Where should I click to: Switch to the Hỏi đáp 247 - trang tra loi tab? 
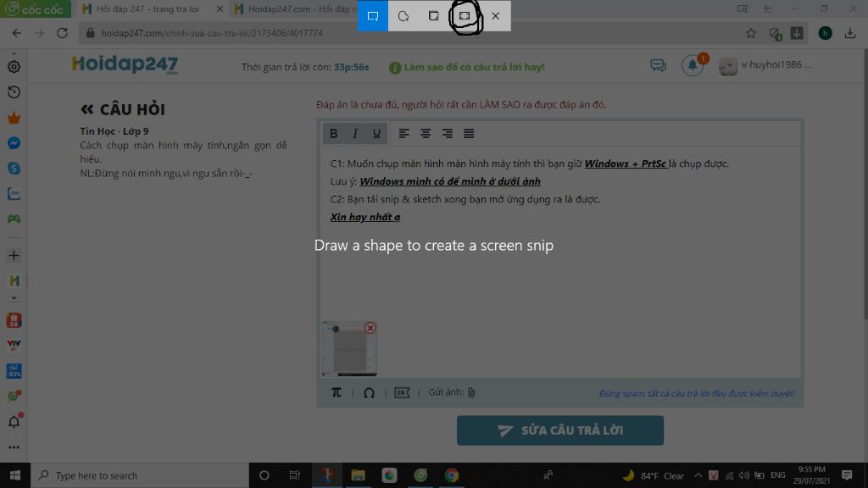click(x=147, y=8)
